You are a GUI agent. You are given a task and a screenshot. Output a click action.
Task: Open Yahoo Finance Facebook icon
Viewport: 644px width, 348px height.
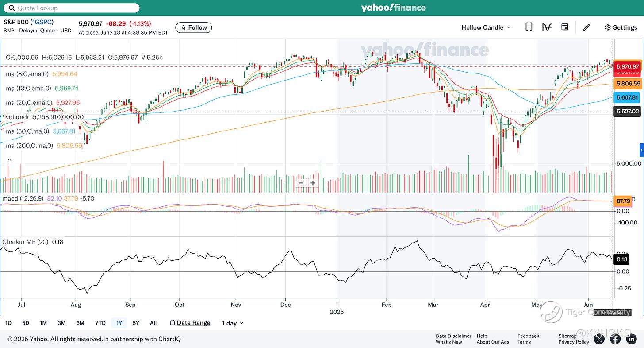[x=615, y=339]
